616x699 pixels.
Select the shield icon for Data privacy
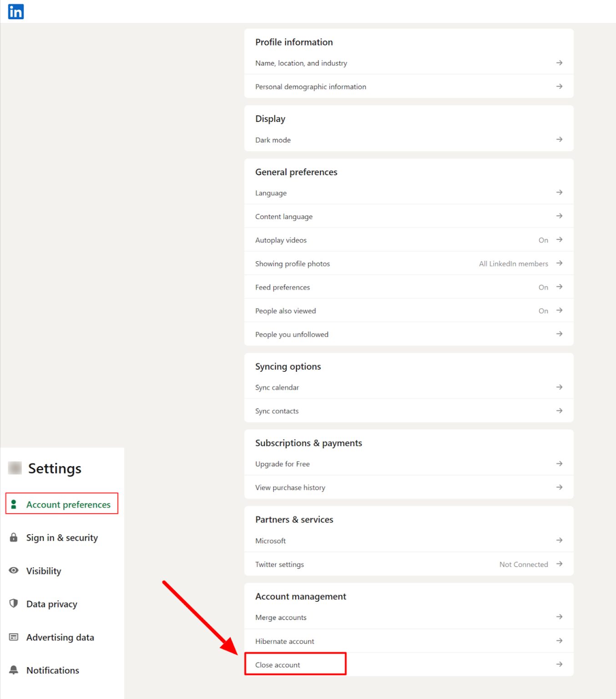pos(14,603)
